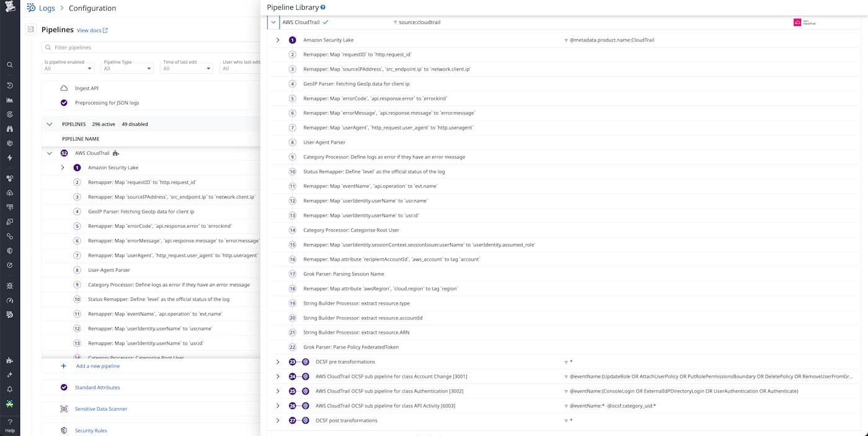Open the Integrations puzzle icon in sidebar
Image resolution: width=868 pixels, height=436 pixels.
[10, 360]
